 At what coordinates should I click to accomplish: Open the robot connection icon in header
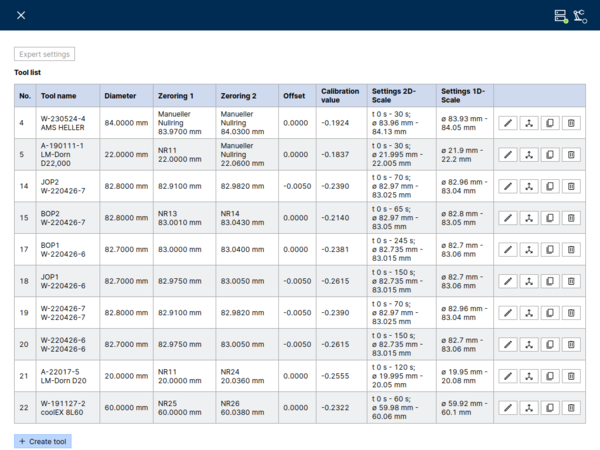pyautogui.click(x=580, y=16)
